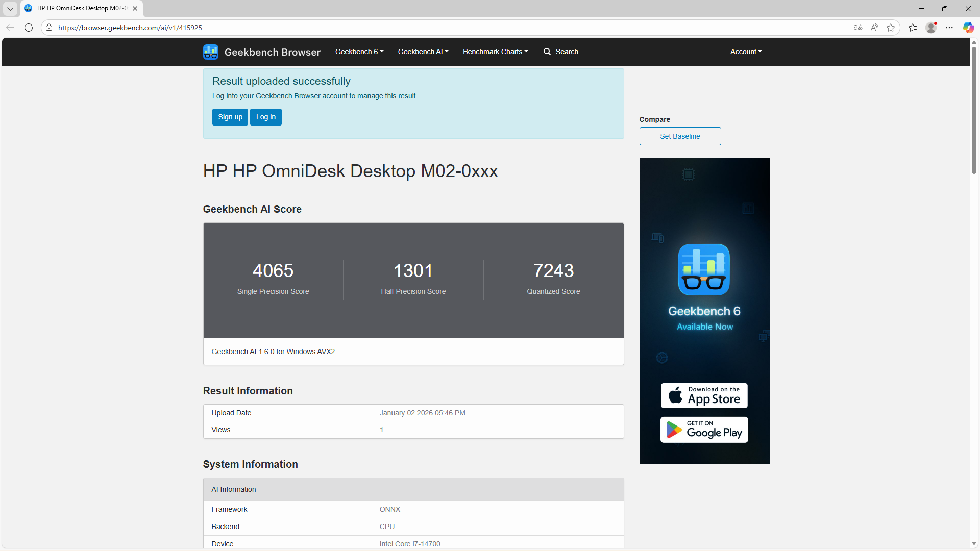Click the Log in button
This screenshot has width=980, height=551.
(x=265, y=117)
